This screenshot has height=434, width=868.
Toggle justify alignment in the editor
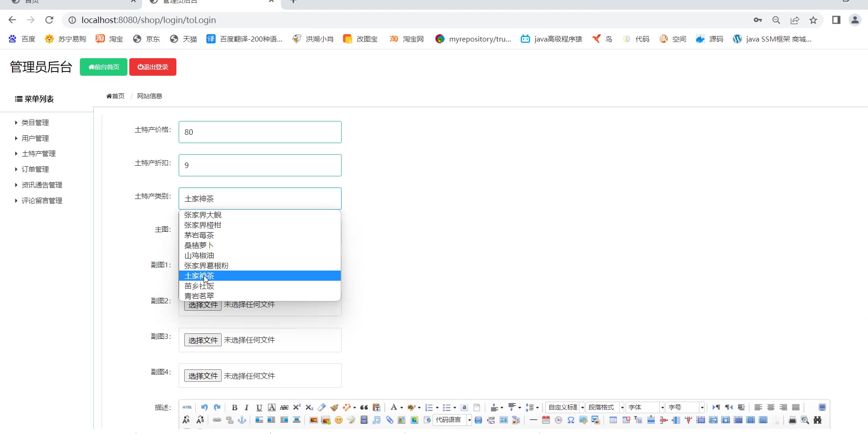click(x=796, y=407)
